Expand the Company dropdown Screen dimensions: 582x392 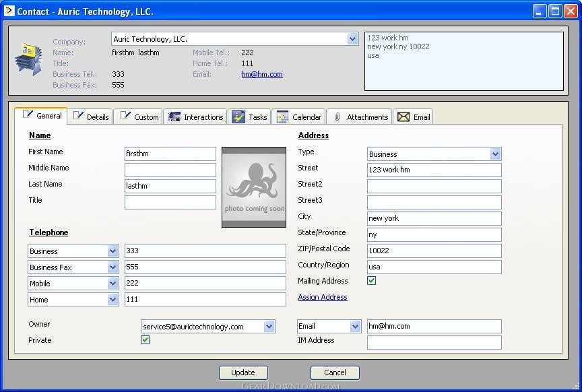click(352, 38)
